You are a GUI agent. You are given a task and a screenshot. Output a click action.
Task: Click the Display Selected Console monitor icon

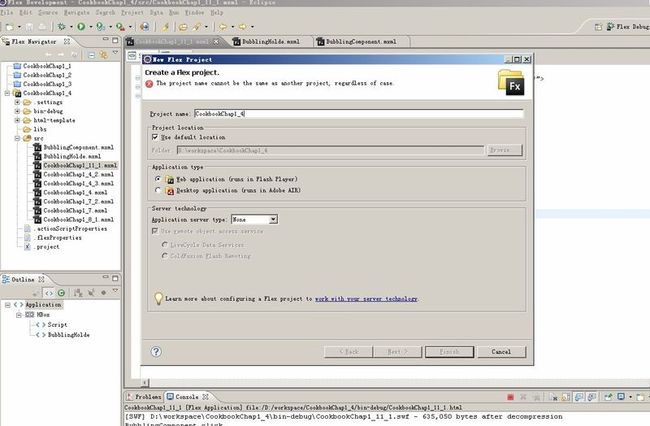pyautogui.click(x=621, y=397)
